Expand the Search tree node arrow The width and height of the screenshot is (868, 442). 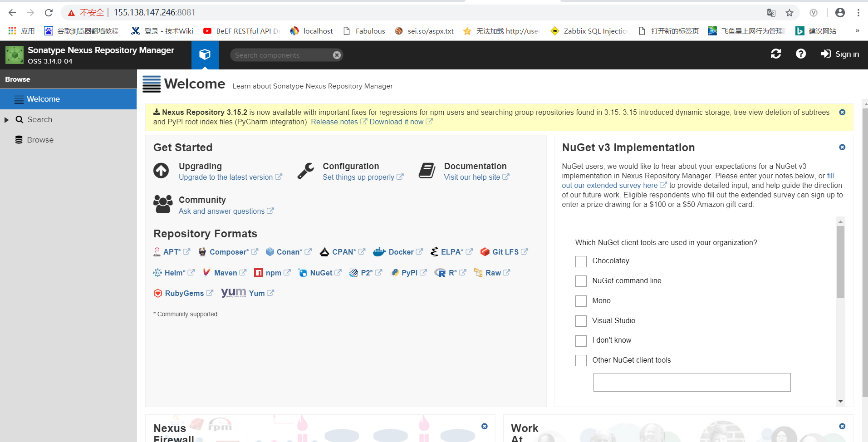pos(6,120)
